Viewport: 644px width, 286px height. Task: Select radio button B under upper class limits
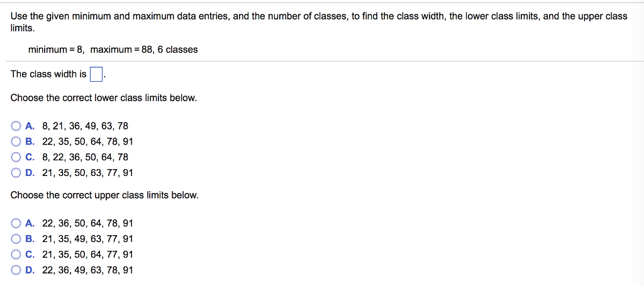point(16,239)
